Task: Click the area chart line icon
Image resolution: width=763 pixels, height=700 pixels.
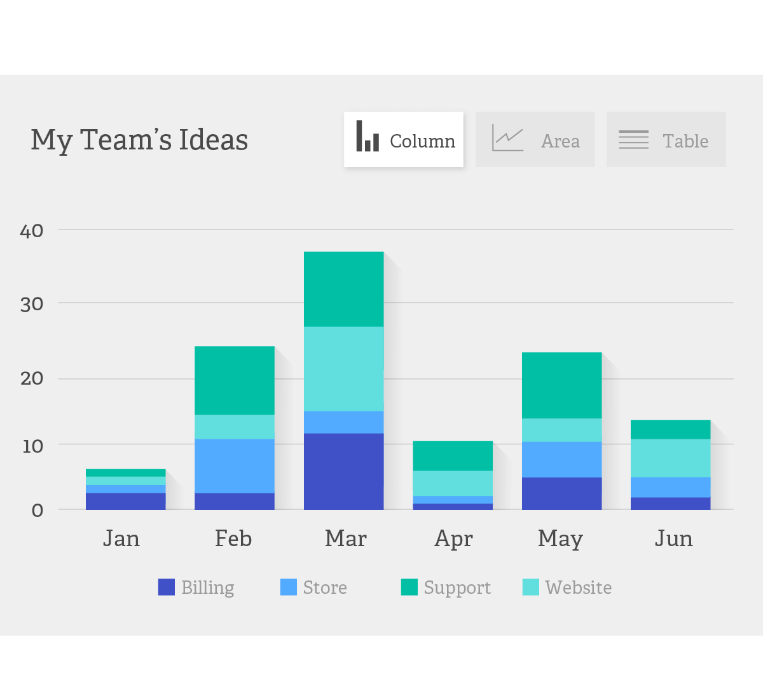Action: [507, 138]
